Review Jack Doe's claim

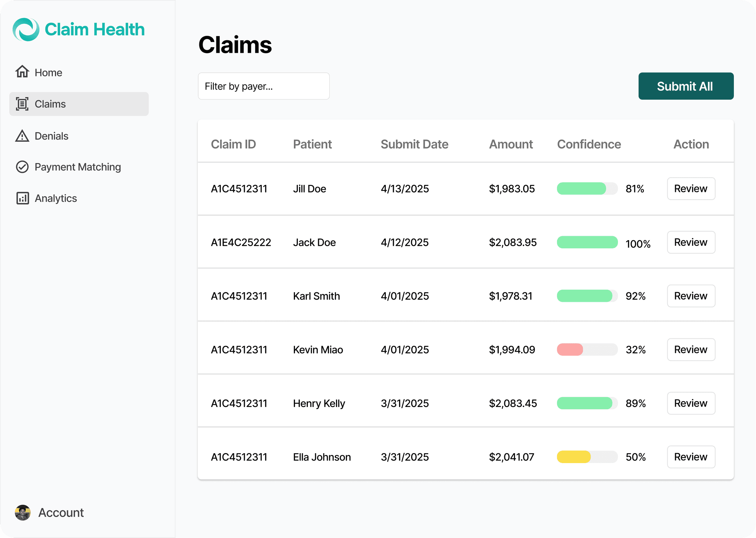point(691,242)
